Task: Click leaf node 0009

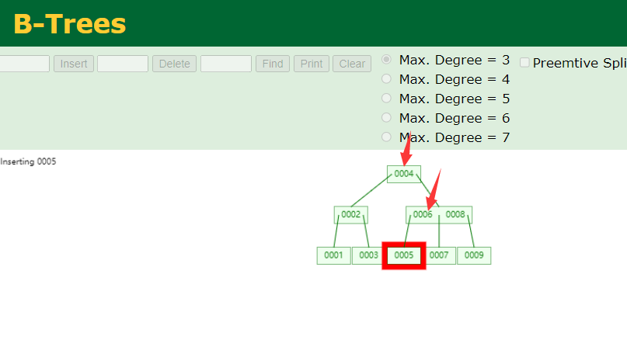Action: [x=474, y=255]
